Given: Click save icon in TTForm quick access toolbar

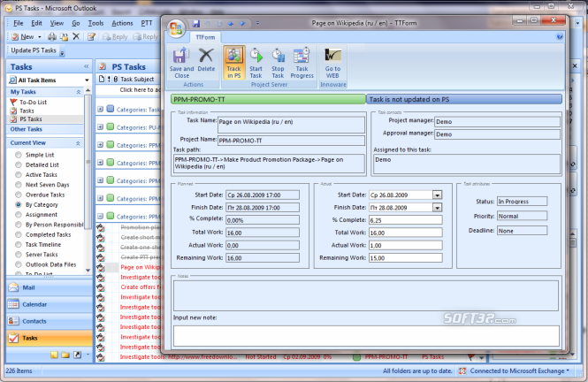Looking at the screenshot, I should pos(195,23).
